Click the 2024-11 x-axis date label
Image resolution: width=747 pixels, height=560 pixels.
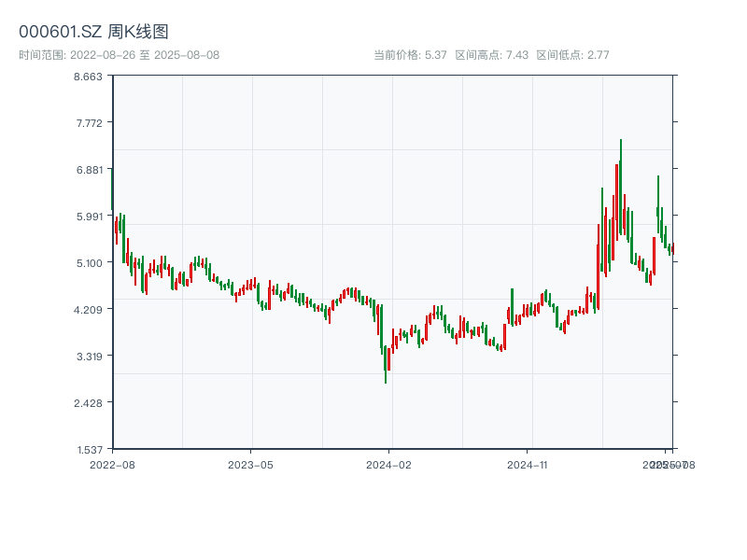point(528,464)
